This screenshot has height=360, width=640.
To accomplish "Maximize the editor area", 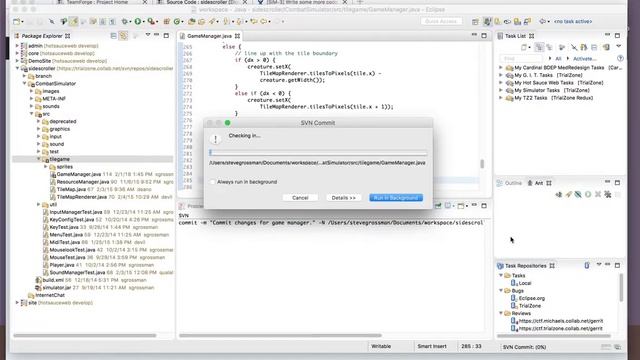I will coord(484,36).
